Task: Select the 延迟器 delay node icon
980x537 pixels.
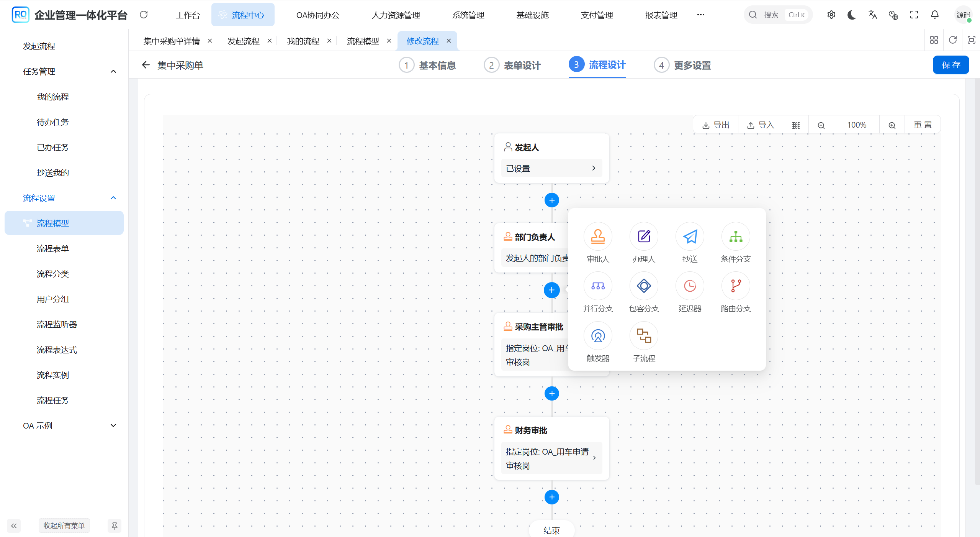Action: click(689, 286)
